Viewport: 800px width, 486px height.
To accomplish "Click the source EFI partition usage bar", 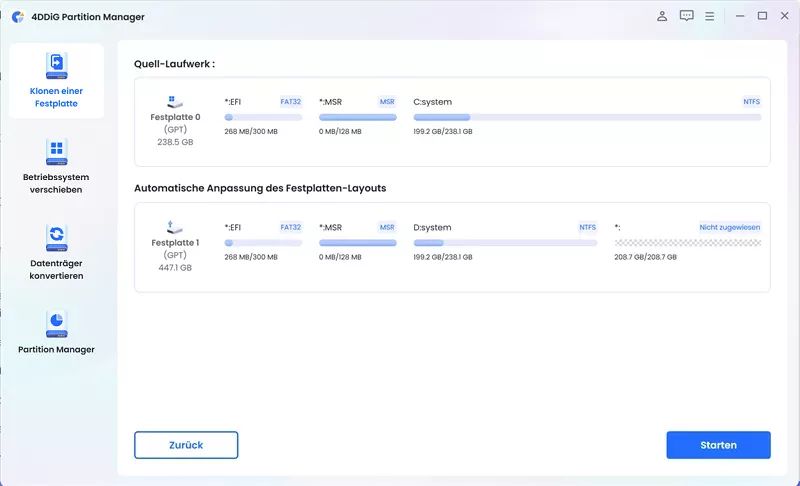I will click(263, 117).
